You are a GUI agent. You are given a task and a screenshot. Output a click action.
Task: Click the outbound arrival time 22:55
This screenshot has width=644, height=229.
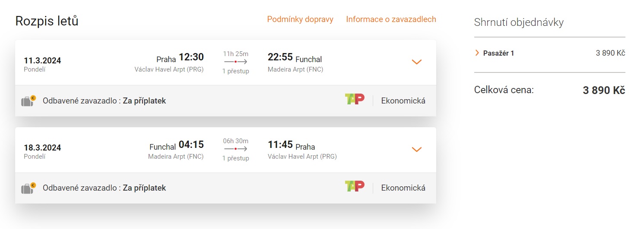(x=280, y=57)
